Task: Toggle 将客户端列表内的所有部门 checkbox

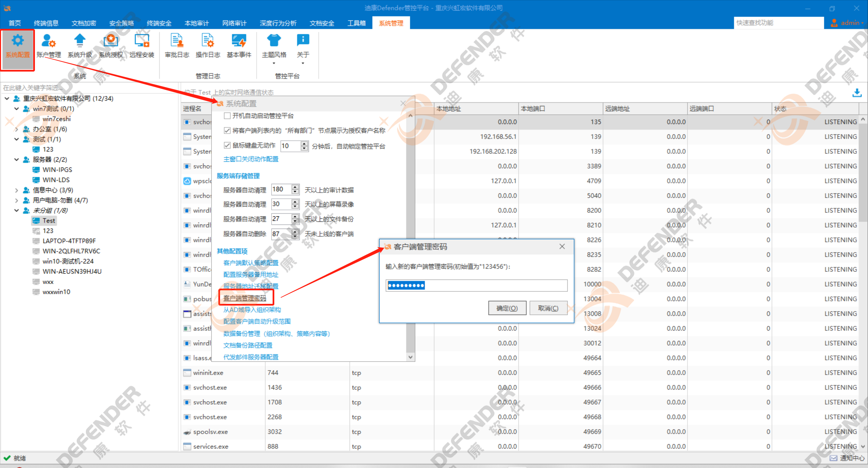Action: click(228, 131)
